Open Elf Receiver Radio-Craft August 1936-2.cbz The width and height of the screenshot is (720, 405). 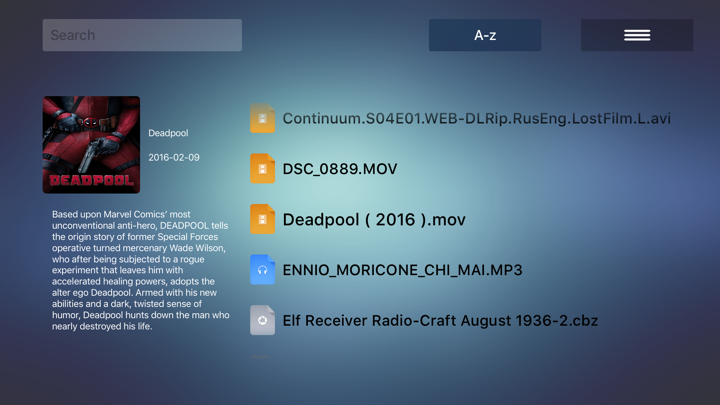point(440,321)
